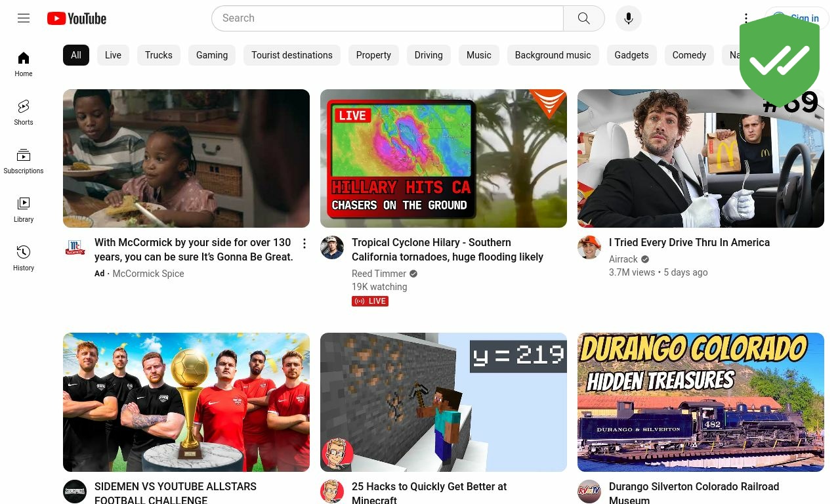Click the green shield checkmark overlay
This screenshot has height=504, width=840.
[780, 60]
